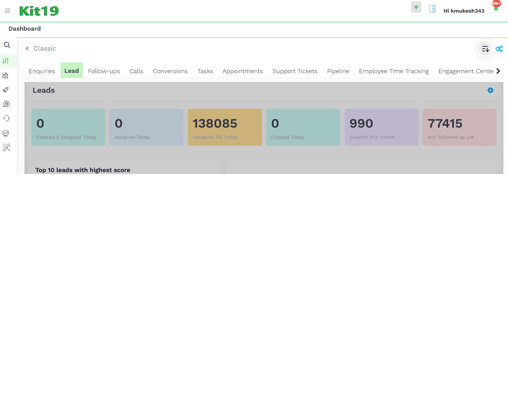Switch to the Tasks tab
The image size is (508, 420).
[205, 71]
